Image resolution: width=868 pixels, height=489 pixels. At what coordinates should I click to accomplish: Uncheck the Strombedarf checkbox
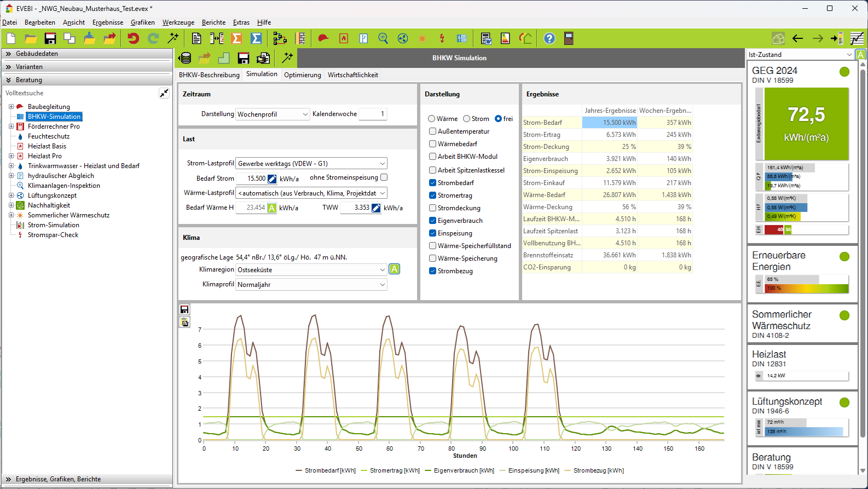[x=433, y=183]
